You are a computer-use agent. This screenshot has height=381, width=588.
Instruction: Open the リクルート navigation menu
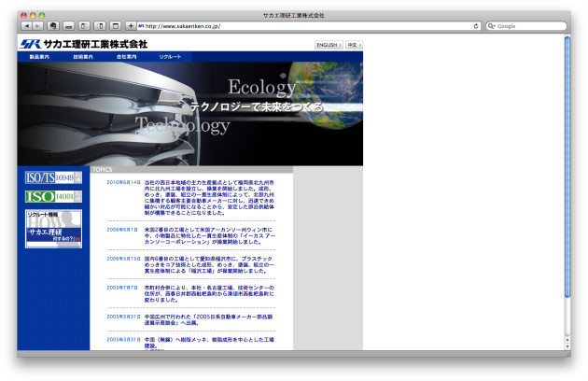(x=170, y=57)
